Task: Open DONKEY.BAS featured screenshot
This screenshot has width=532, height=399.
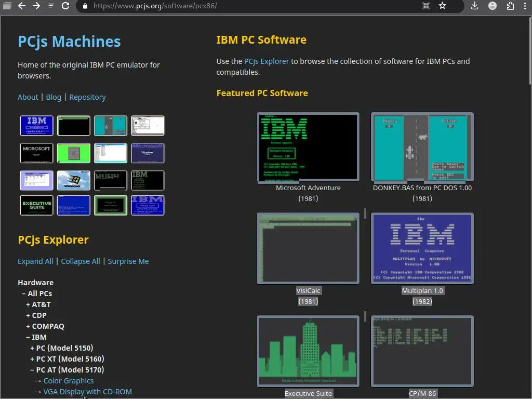Action: [422, 147]
